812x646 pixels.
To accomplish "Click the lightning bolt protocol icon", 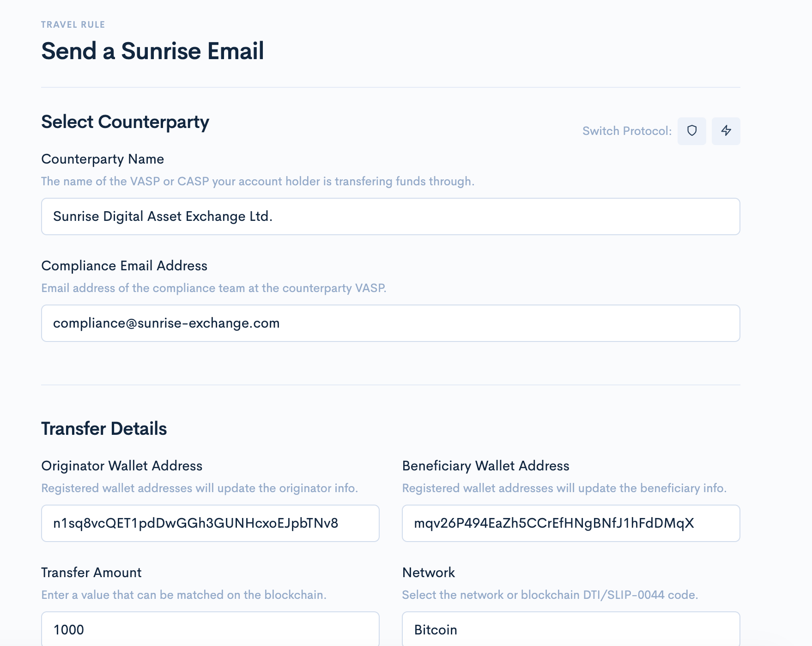I will [x=726, y=131].
